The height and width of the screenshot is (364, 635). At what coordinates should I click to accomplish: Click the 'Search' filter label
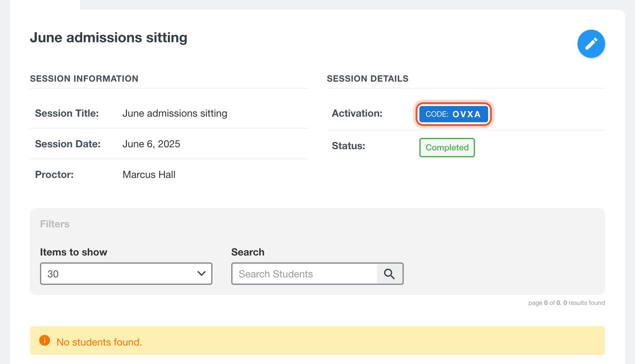pyautogui.click(x=248, y=252)
